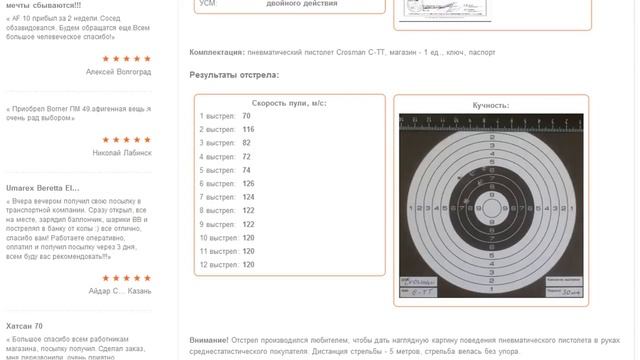Select the 12 выстрел row value 120
The width and height of the screenshot is (640, 360).
click(x=248, y=265)
